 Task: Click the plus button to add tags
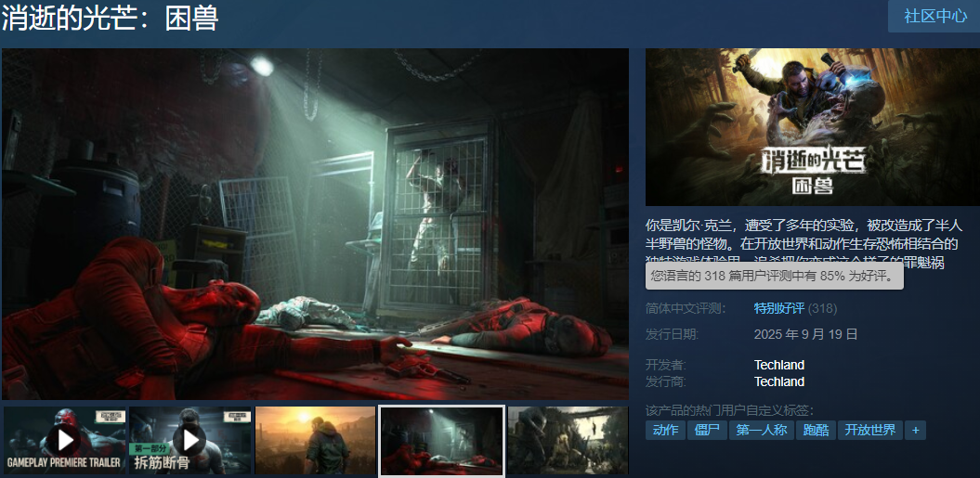916,430
